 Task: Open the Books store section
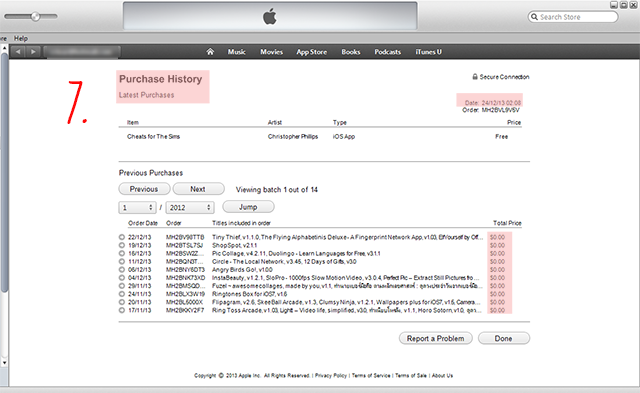point(351,52)
